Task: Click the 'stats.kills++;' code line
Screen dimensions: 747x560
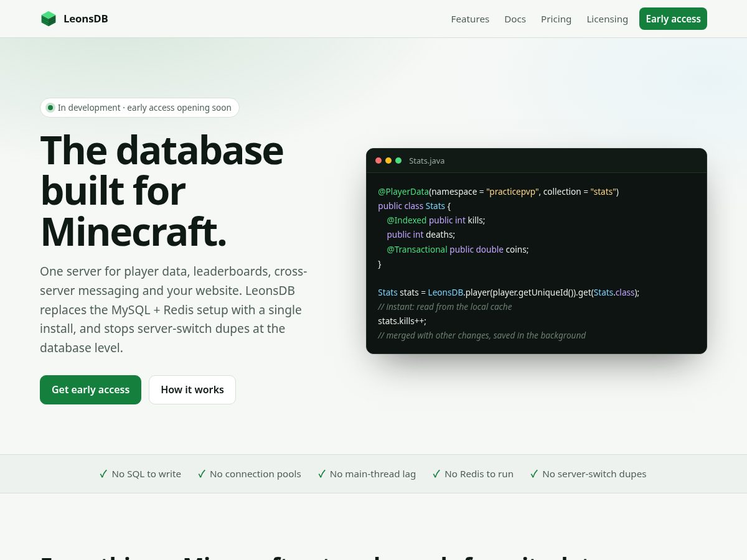Action: click(x=402, y=321)
